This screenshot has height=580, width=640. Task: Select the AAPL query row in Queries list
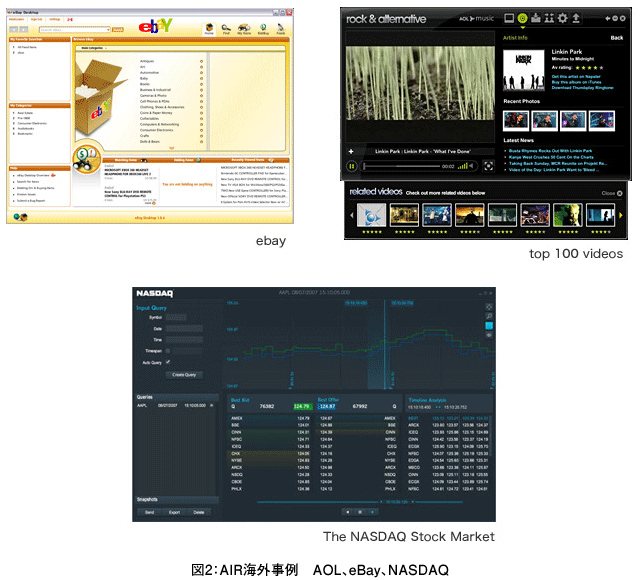coord(175,405)
